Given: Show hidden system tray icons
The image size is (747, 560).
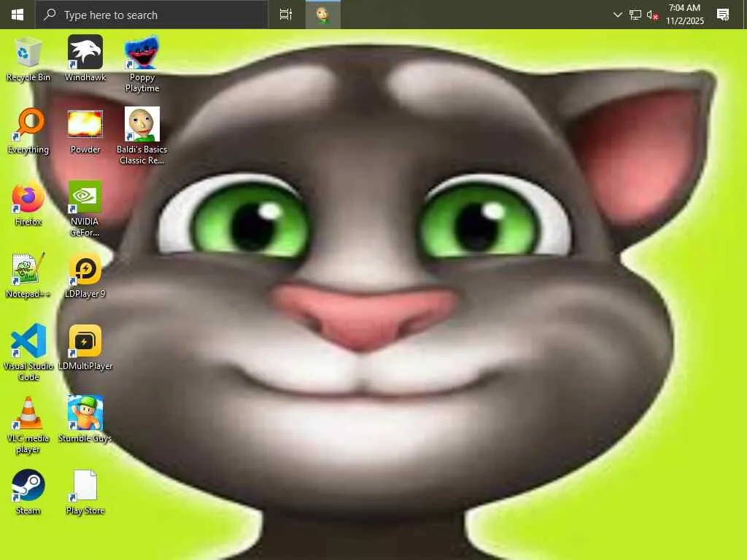Looking at the screenshot, I should (617, 15).
